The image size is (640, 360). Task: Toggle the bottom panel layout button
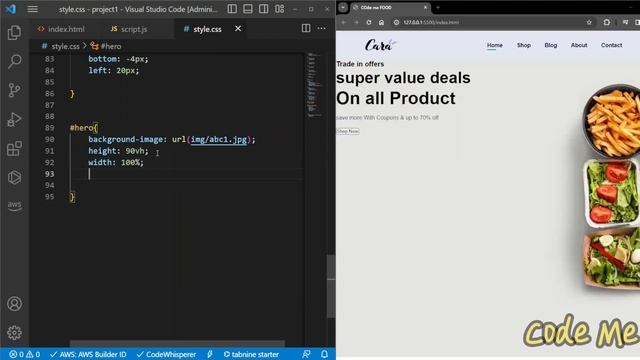point(248,9)
